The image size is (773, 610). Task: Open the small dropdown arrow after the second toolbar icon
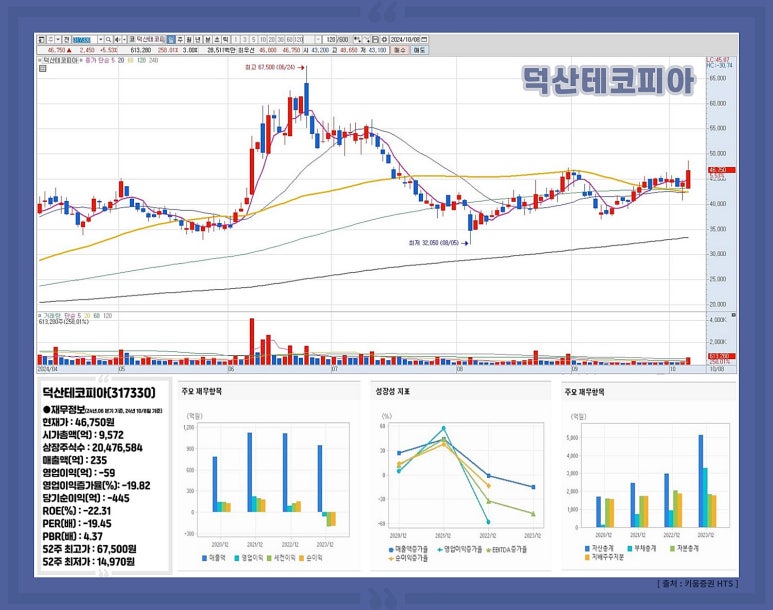click(x=58, y=39)
